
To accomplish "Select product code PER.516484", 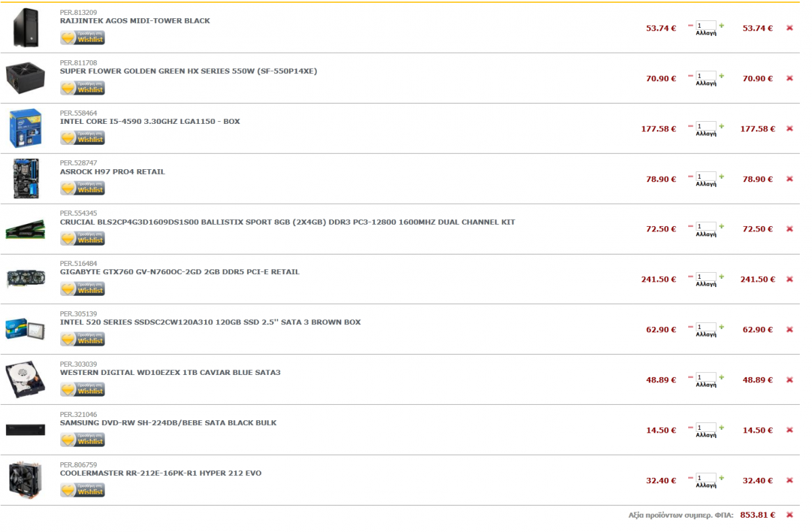I will click(x=78, y=263).
